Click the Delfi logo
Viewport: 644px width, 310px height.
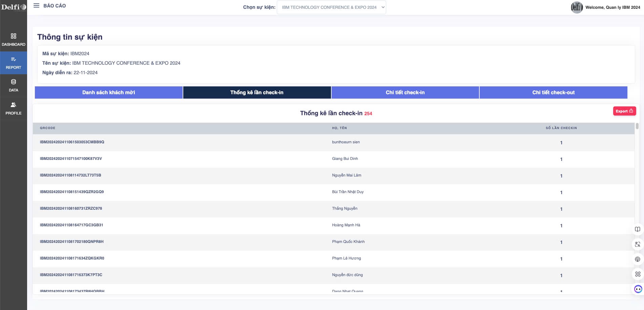pyautogui.click(x=14, y=7)
